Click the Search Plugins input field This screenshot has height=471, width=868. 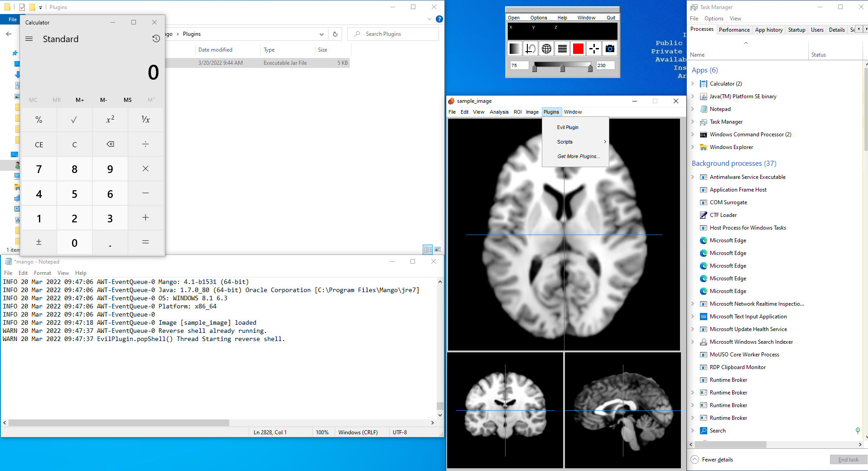pyautogui.click(x=393, y=34)
